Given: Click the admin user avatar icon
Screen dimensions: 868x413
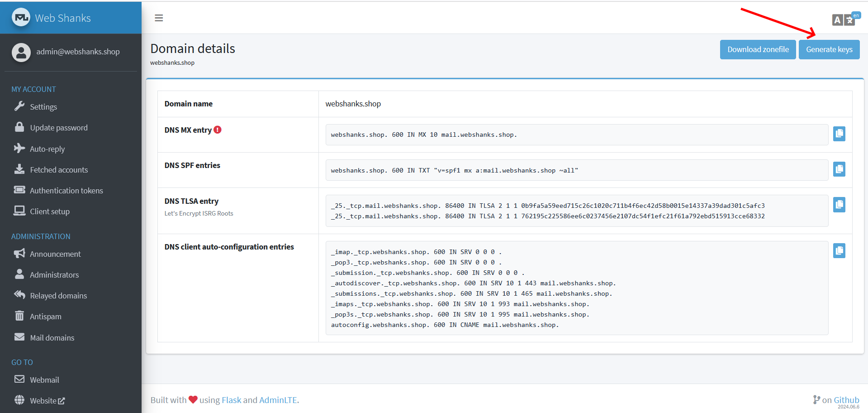Looking at the screenshot, I should click(x=21, y=52).
